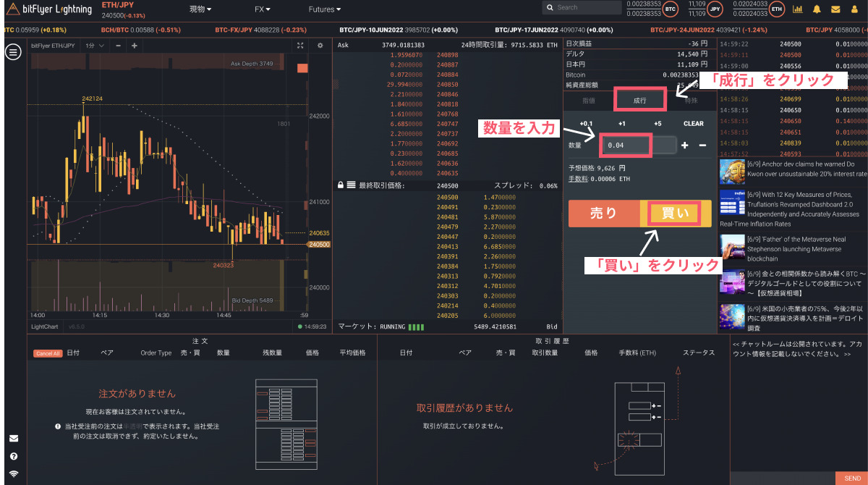Open the help question mark icon

point(14,457)
